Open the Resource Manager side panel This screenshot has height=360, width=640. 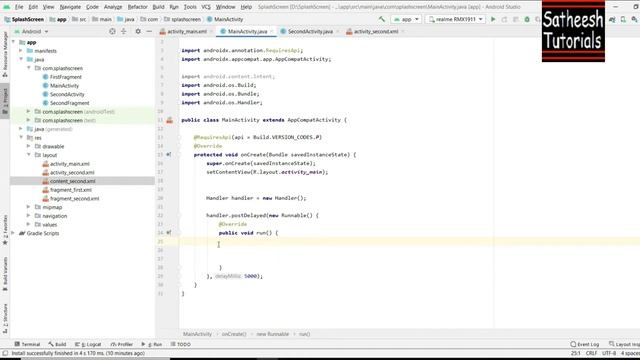(x=5, y=54)
